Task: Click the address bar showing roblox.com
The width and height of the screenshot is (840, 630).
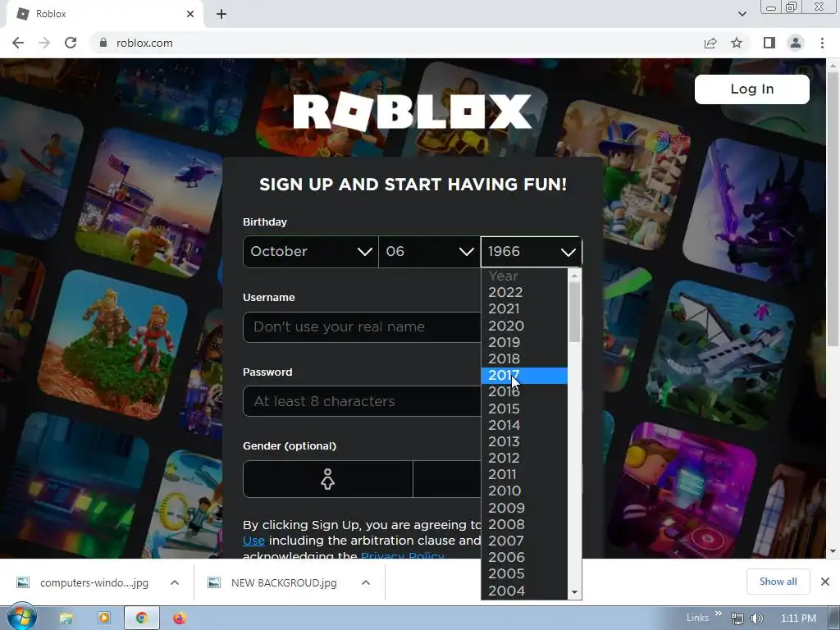Action: [x=396, y=43]
